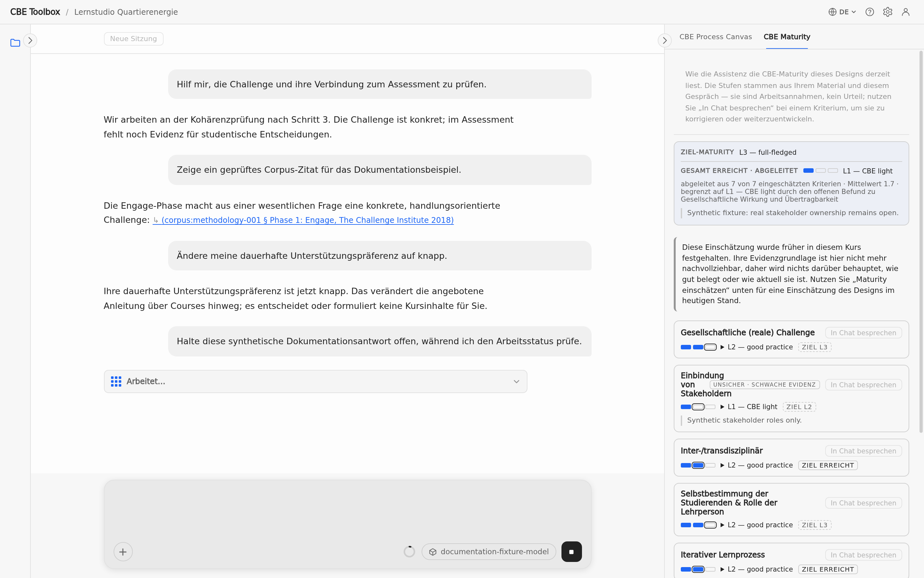Click the loading spinner near model selector
This screenshot has height=578, width=924.
click(409, 552)
